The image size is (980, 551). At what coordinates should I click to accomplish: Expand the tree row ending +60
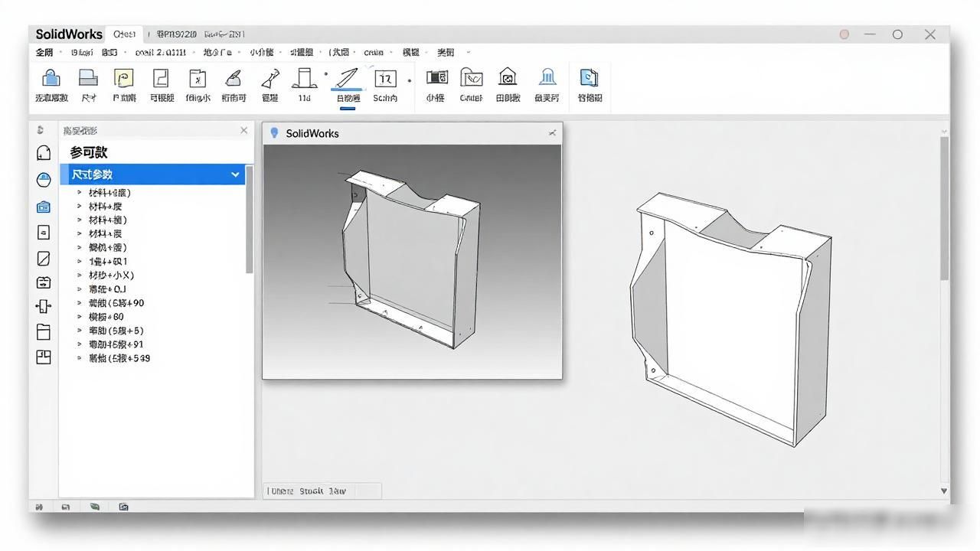point(80,317)
